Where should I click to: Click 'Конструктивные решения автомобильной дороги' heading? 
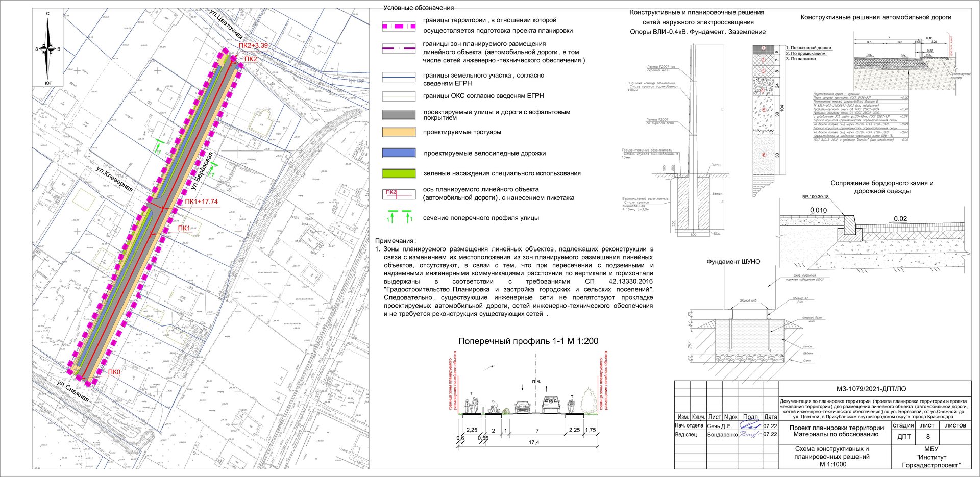point(876,17)
